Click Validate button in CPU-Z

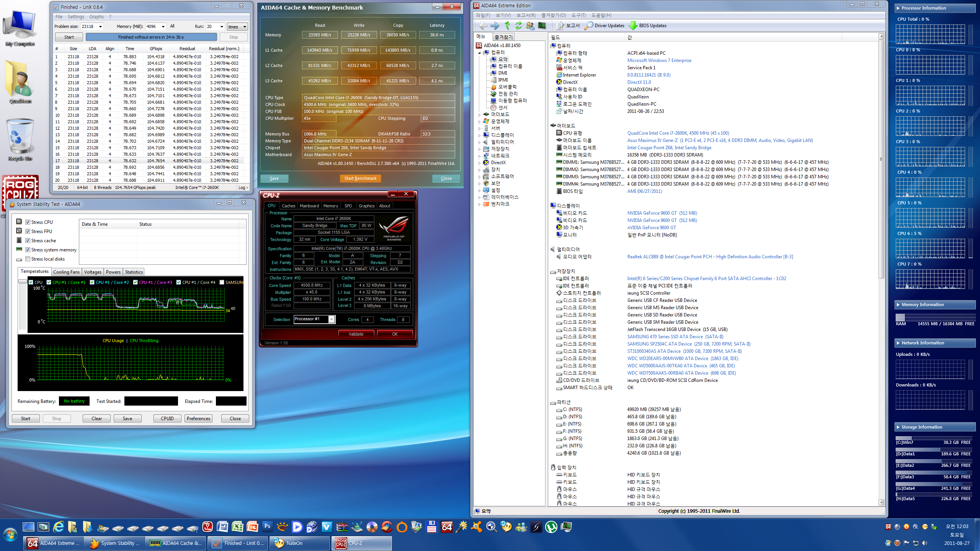356,334
